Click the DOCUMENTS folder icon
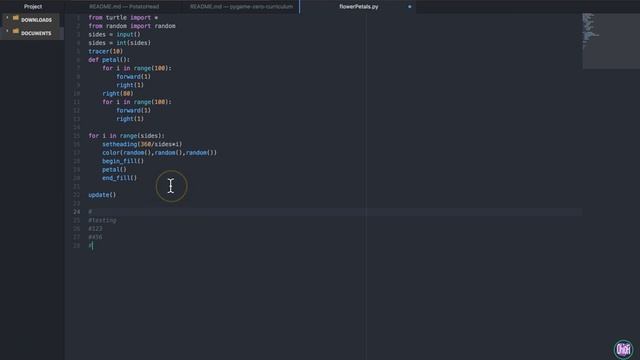The height and width of the screenshot is (360, 640). point(16,31)
